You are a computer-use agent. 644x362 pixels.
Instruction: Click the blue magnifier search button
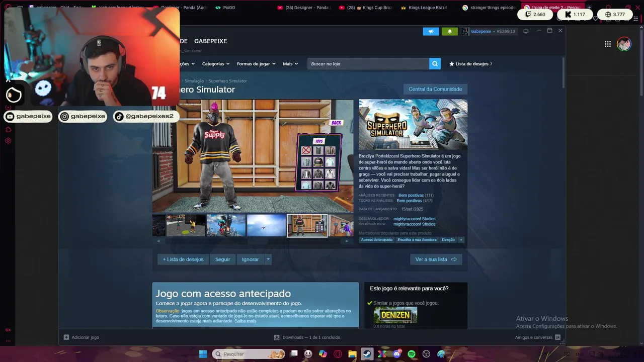click(x=435, y=64)
